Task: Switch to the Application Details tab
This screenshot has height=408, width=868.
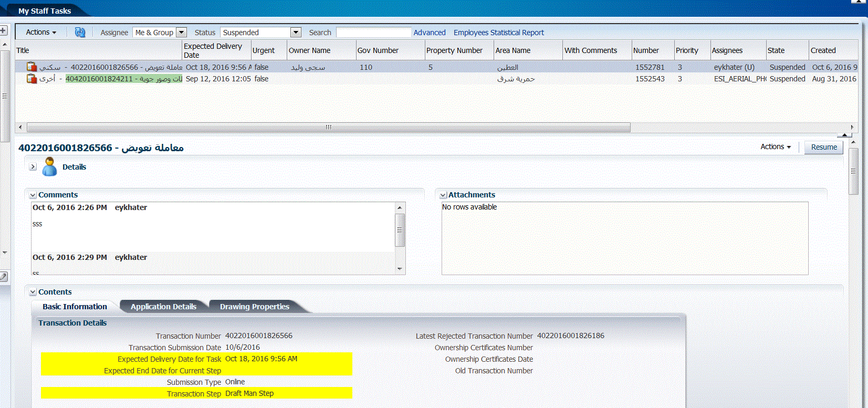Action: pos(163,307)
